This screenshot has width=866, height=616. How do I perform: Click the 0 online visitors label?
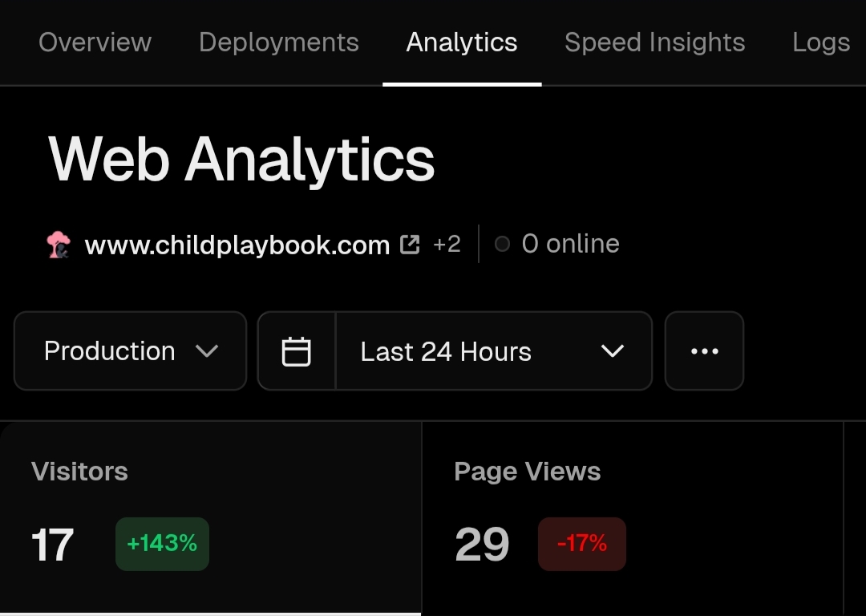pyautogui.click(x=570, y=244)
